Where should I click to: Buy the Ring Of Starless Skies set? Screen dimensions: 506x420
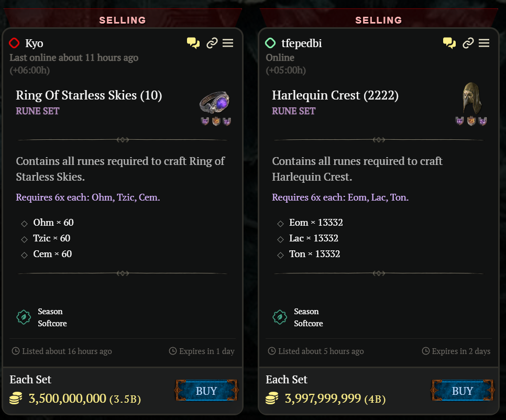click(x=206, y=391)
